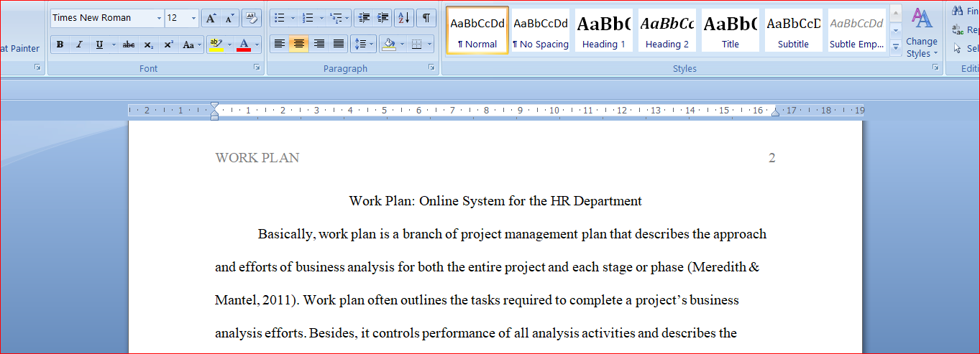Expand the Styles gallery More button

(896, 48)
